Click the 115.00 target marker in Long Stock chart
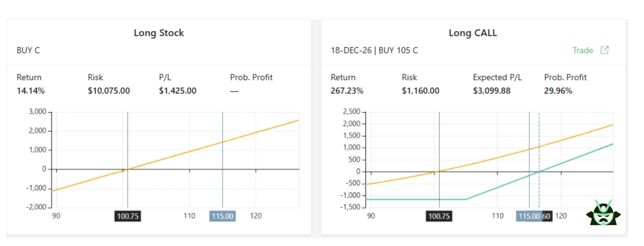644x246 pixels. pos(222,216)
